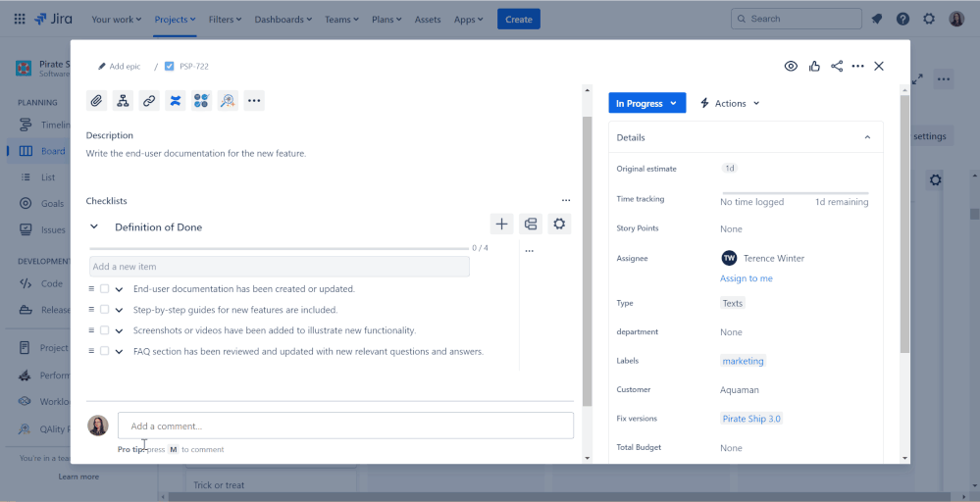Open the help question mark icon

pos(903,19)
